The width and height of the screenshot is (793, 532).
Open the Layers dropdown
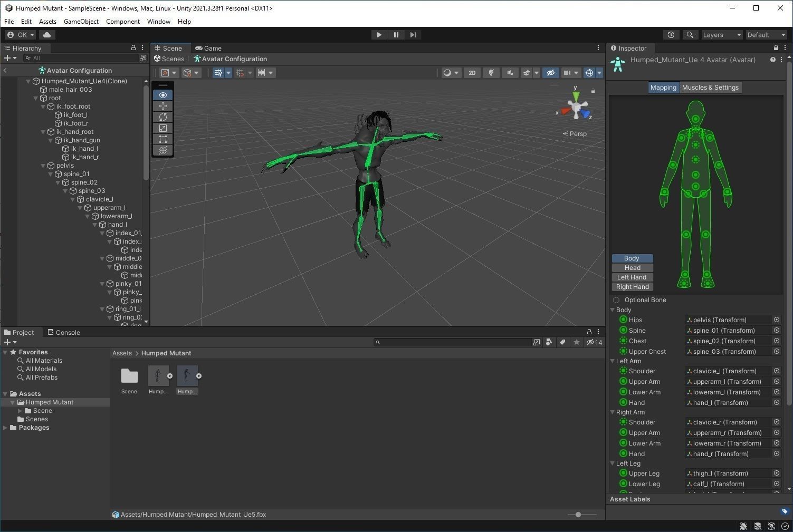[x=722, y=35]
